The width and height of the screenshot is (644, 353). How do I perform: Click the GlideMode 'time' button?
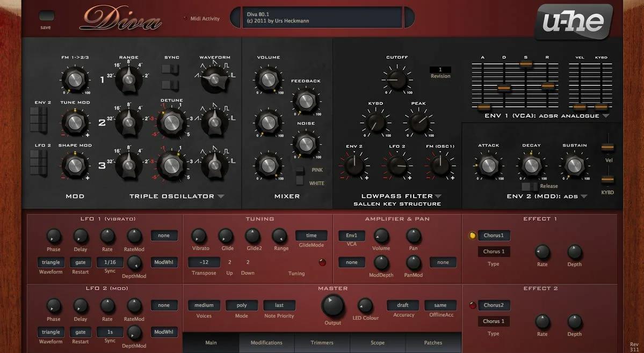click(x=312, y=236)
